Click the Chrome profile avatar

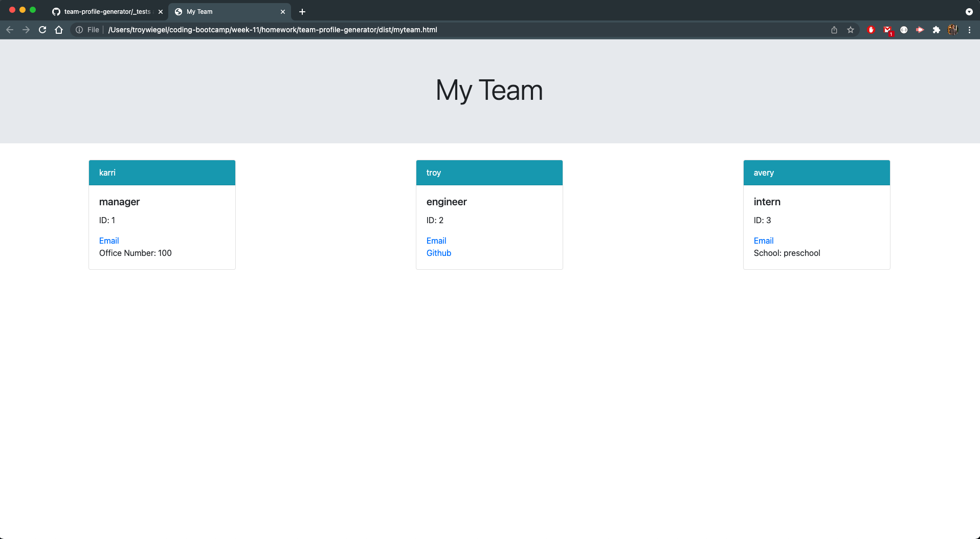point(953,30)
